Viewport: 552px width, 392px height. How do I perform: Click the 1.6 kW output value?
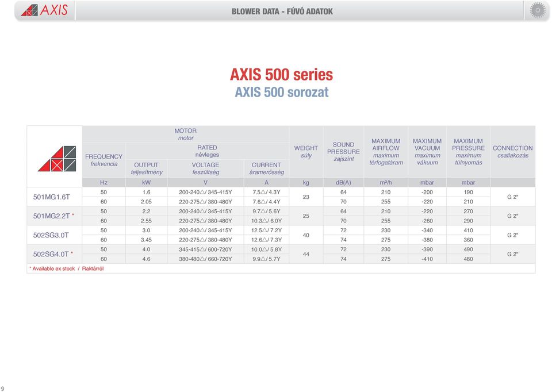click(147, 192)
